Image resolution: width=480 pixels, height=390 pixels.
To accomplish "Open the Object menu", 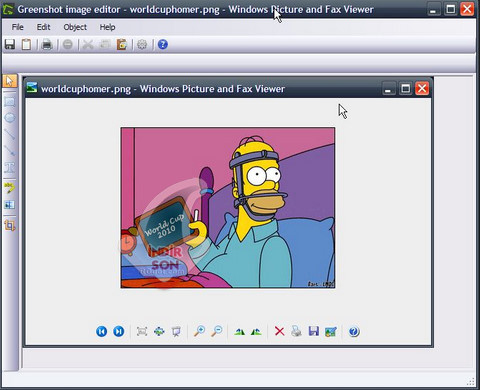I will (x=75, y=27).
